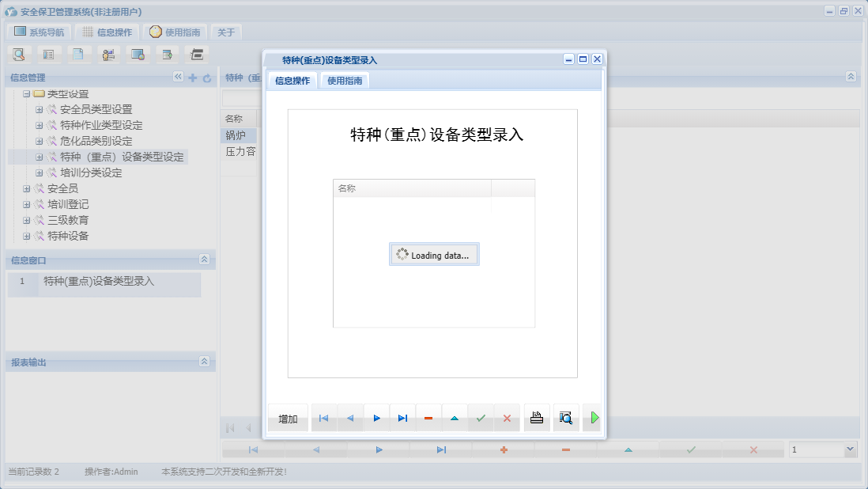Open print preview in the dialog toolbar
Image resolution: width=868 pixels, height=489 pixels.
(566, 418)
